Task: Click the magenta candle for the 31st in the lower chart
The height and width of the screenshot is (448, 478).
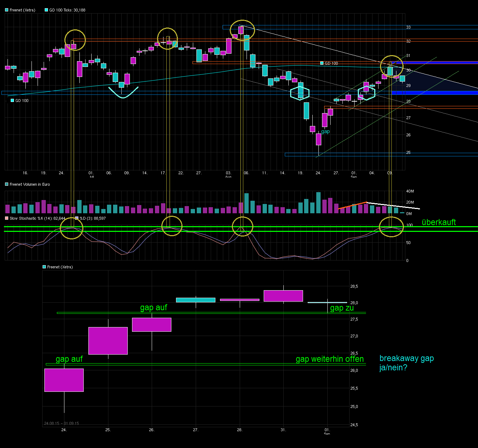Action: pos(283,296)
